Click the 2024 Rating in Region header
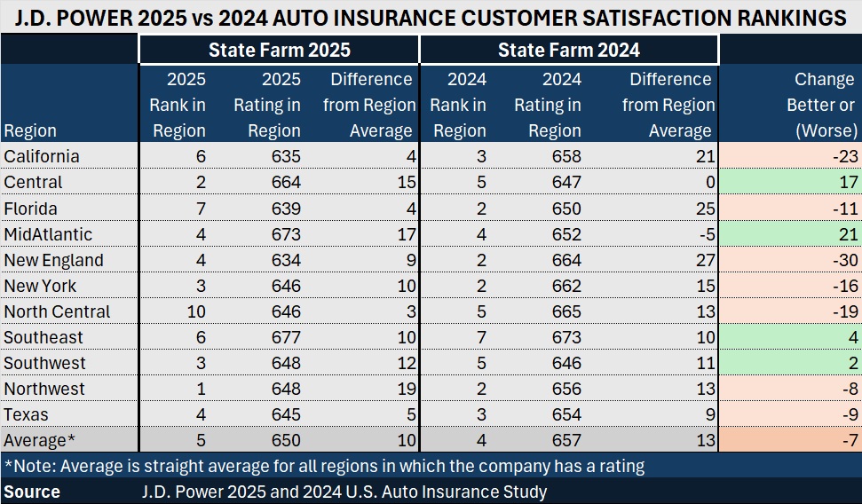The height and width of the screenshot is (504, 862). (x=548, y=105)
